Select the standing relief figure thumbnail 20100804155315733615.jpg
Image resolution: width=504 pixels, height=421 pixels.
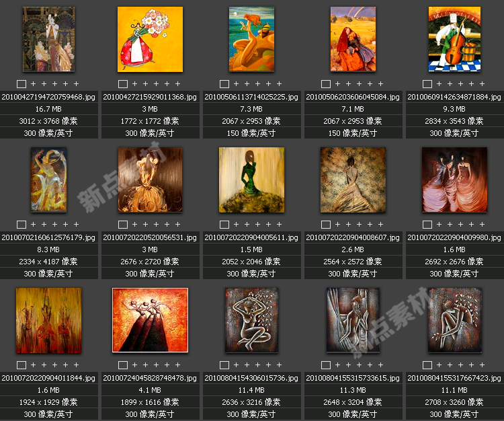(353, 320)
